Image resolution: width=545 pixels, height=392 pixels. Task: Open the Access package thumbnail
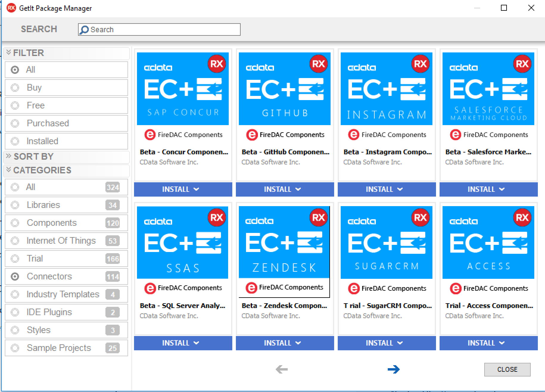click(488, 242)
